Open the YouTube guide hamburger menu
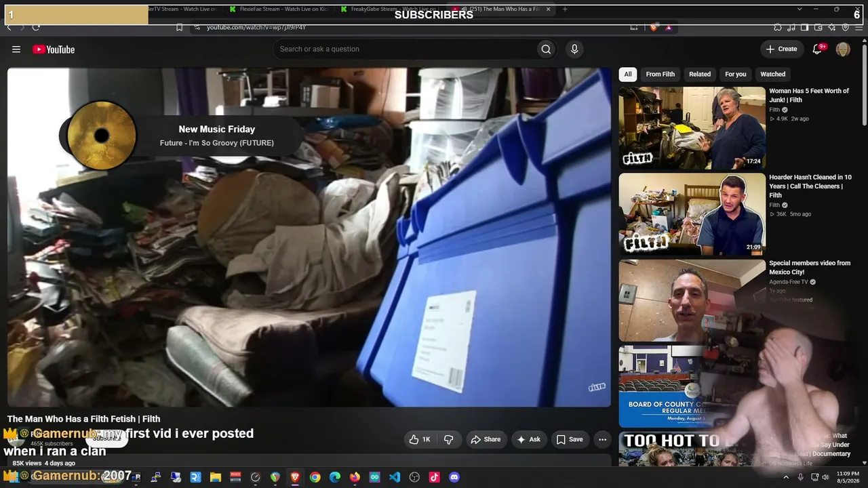Screen dimensions: 868x488 [16, 49]
